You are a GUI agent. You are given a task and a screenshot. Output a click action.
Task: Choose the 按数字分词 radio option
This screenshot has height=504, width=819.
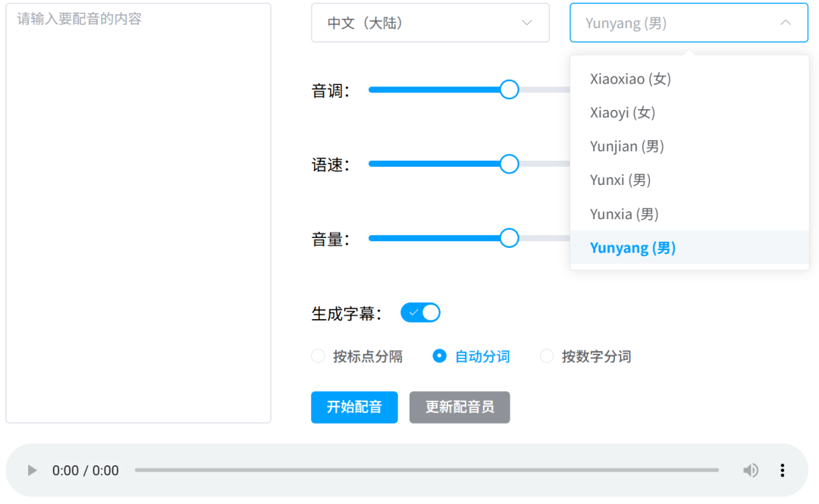547,356
